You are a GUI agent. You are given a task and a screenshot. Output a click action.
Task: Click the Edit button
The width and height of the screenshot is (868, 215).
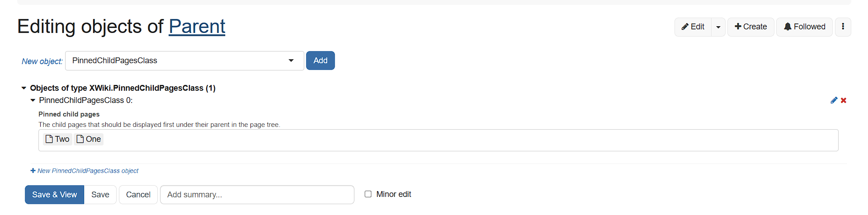click(693, 27)
